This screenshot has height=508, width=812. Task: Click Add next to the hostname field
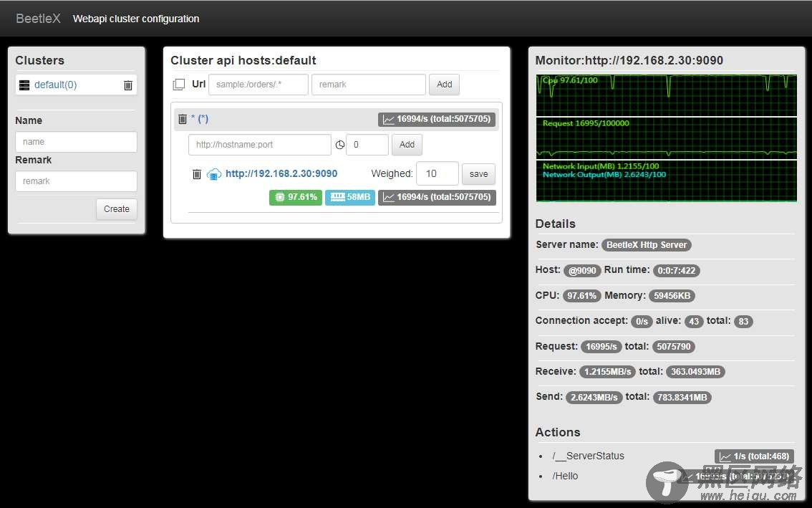(x=407, y=145)
